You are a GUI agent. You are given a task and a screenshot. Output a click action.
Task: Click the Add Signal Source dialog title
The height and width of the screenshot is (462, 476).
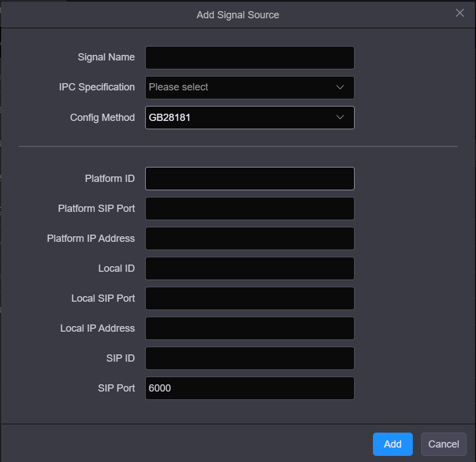pos(238,15)
